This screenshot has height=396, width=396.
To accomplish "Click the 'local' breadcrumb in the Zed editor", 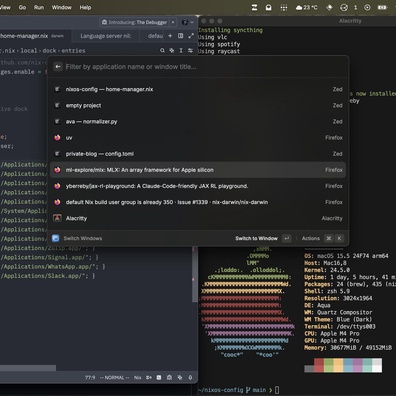I will point(29,51).
